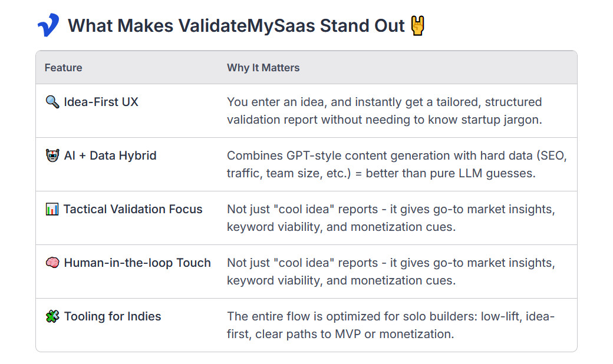
Task: Click the robot face icon beside AI + Data Hybrid
Action: click(52, 155)
